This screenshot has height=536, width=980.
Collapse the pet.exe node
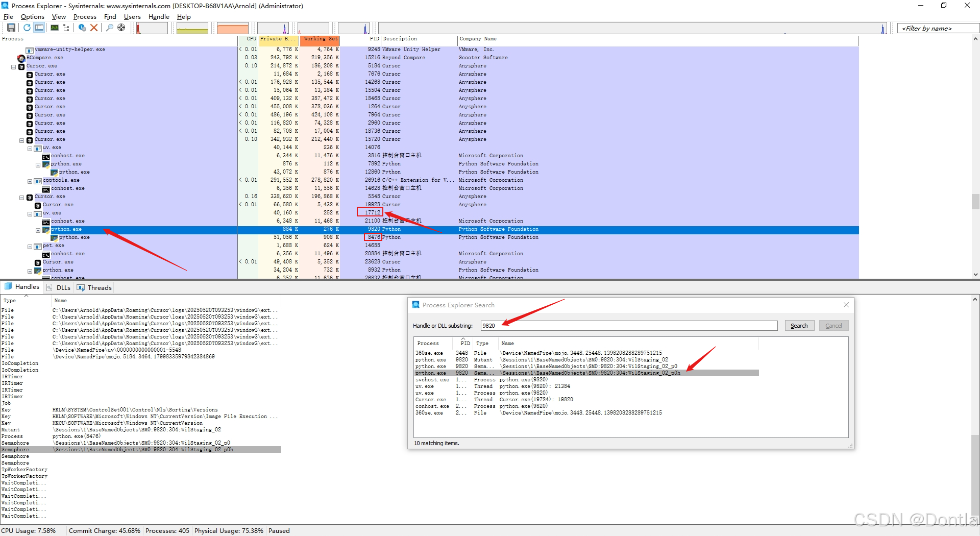30,247
